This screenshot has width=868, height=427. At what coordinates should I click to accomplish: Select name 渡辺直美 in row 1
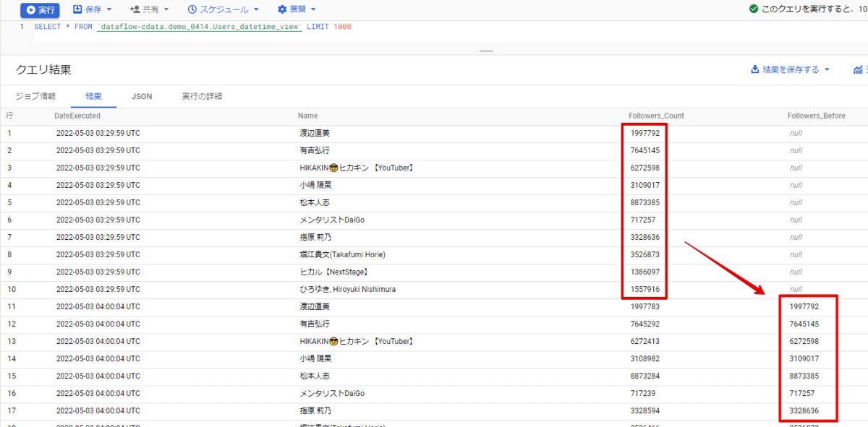click(315, 133)
